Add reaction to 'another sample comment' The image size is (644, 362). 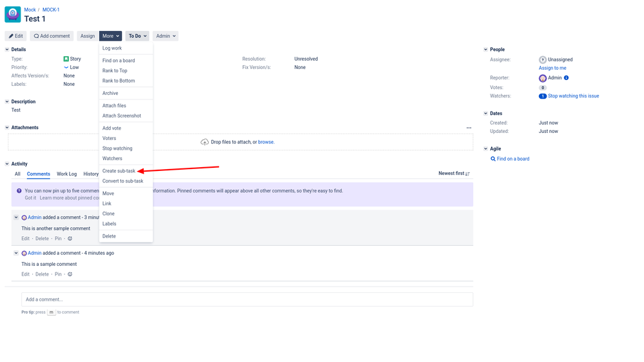click(x=70, y=238)
